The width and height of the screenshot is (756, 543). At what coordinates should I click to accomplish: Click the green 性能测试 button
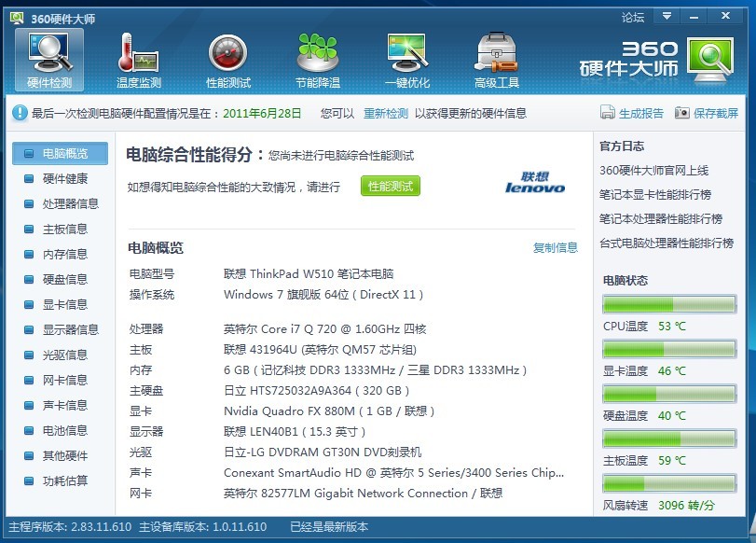pos(391,187)
